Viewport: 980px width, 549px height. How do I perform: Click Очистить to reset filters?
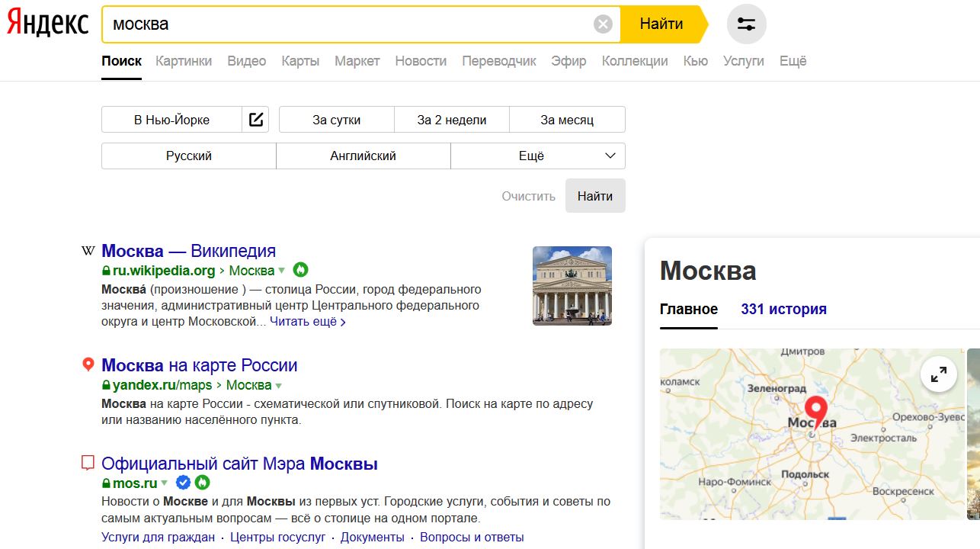point(529,196)
